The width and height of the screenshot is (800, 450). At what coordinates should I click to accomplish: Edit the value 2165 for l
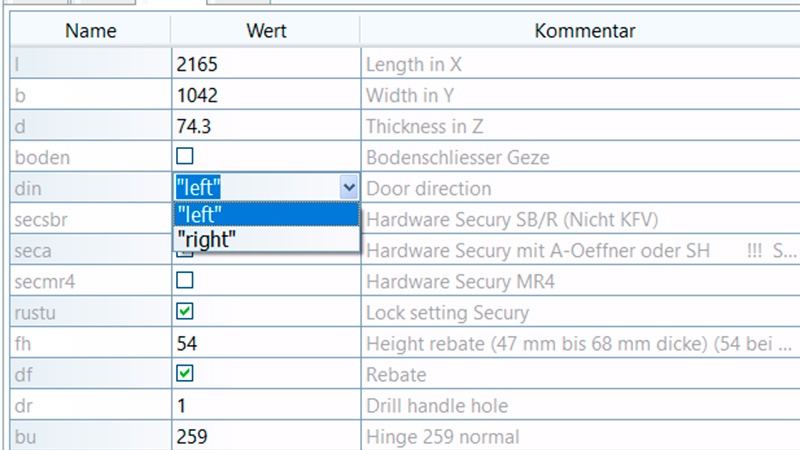[266, 64]
